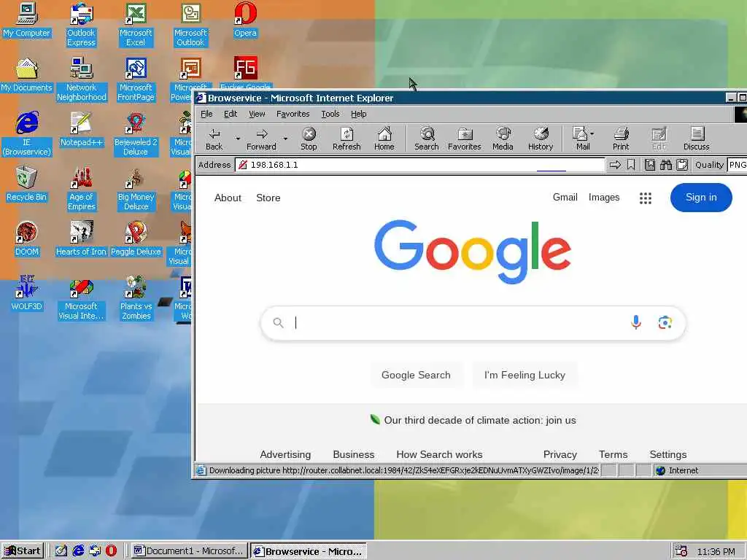Click the greyed-out Edit toolbar button
Viewport: 747px width, 560px height.
[659, 139]
